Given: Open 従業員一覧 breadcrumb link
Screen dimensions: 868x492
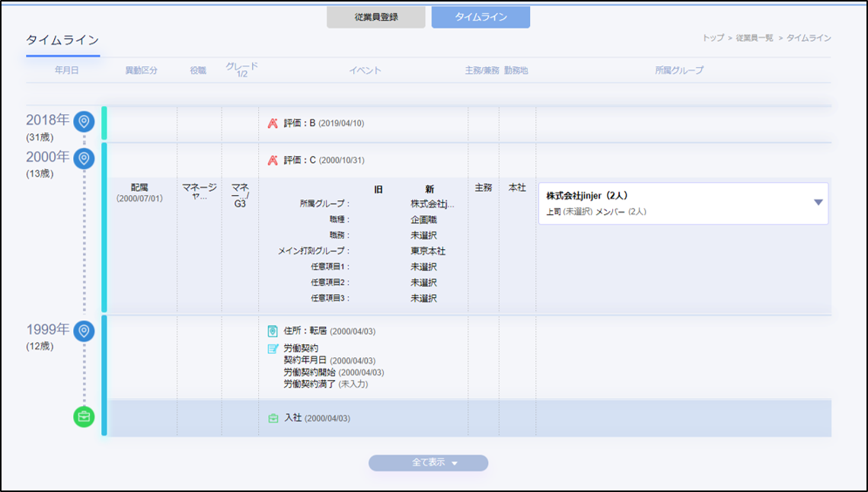Looking at the screenshot, I should pyautogui.click(x=755, y=37).
